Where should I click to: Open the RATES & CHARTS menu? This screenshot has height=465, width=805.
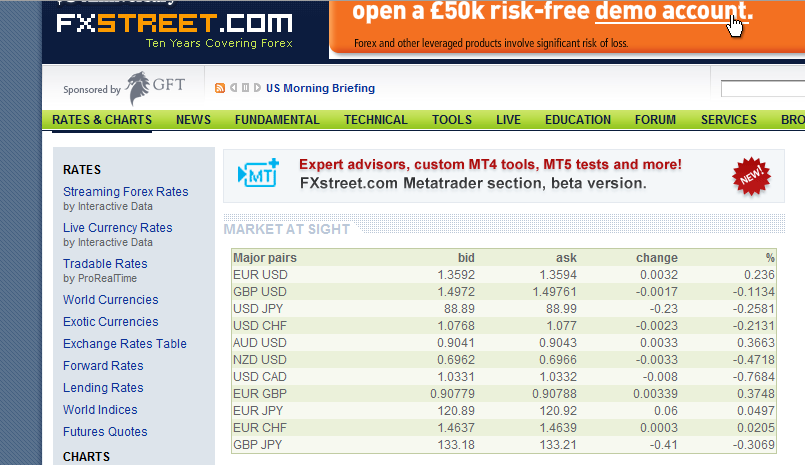102,120
